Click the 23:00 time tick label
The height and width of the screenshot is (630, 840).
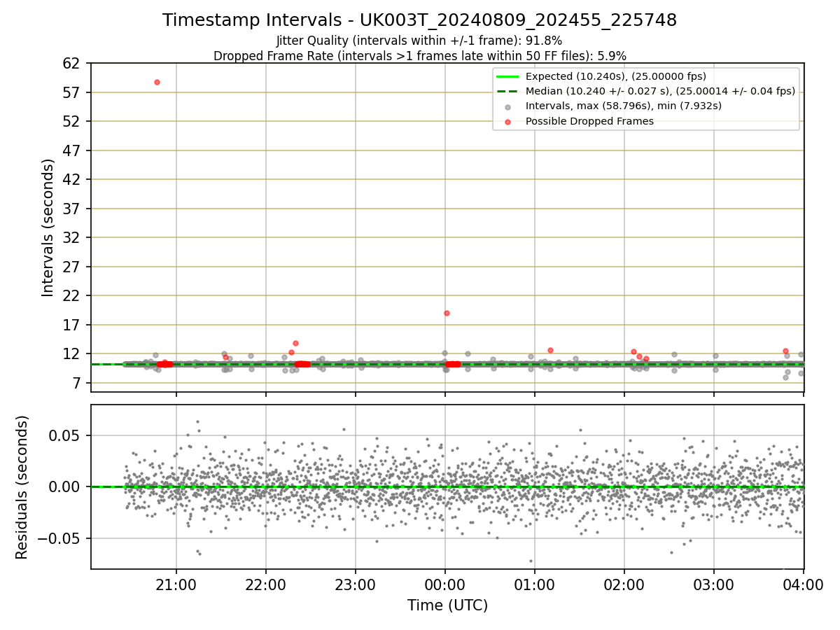point(356,584)
